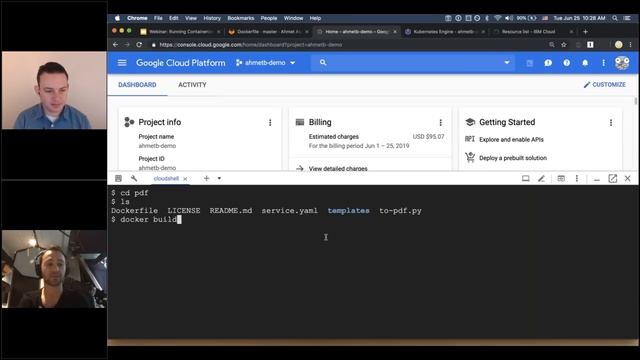
Task: Switch to the DASHBOARD tab
Action: (137, 85)
